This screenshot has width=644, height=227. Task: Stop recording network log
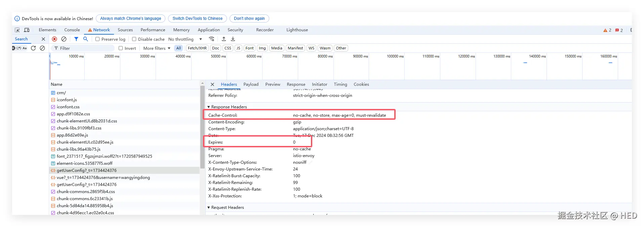click(54, 39)
